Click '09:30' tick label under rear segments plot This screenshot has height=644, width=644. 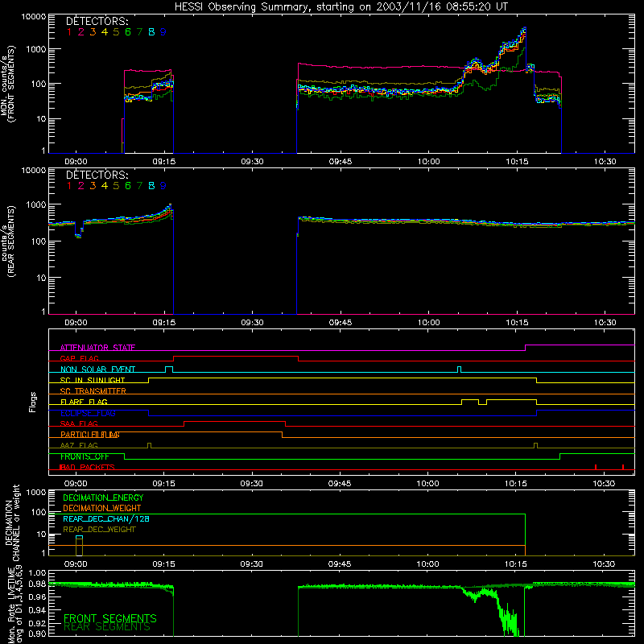point(252,323)
